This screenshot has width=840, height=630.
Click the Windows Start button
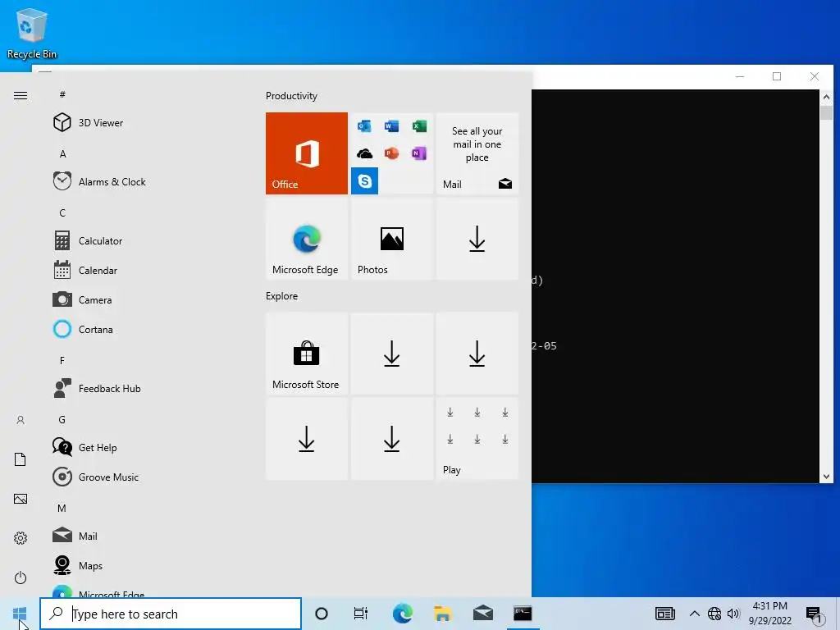20,614
